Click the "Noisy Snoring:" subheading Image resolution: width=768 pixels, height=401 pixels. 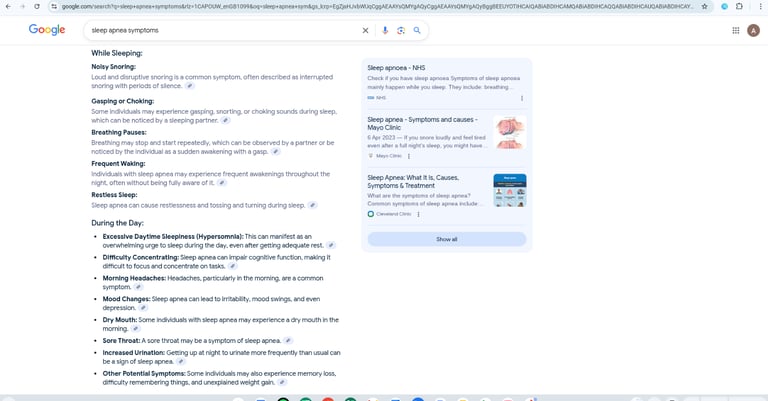113,67
